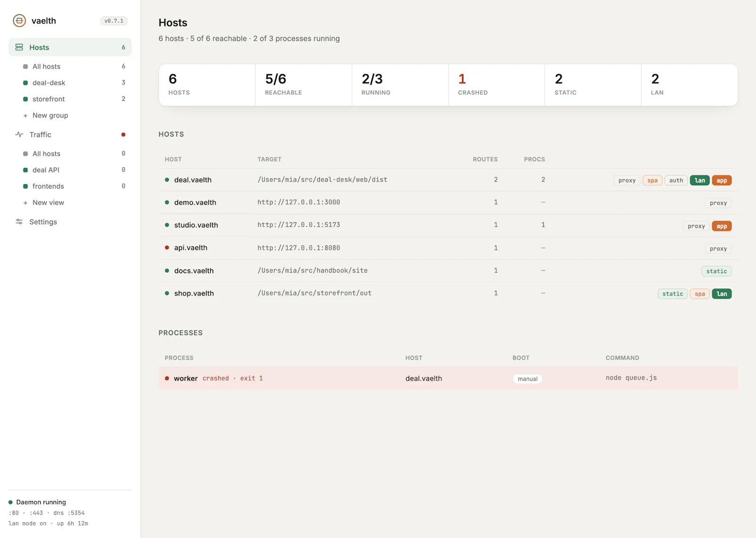Click the red alert dot beside Traffic
Image resolution: width=756 pixels, height=538 pixels.
123,135
